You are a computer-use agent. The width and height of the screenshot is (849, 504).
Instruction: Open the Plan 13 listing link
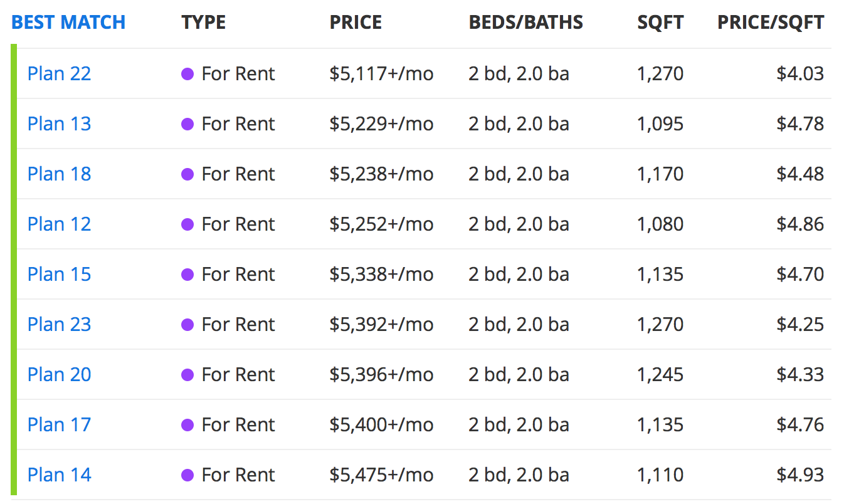(x=59, y=124)
